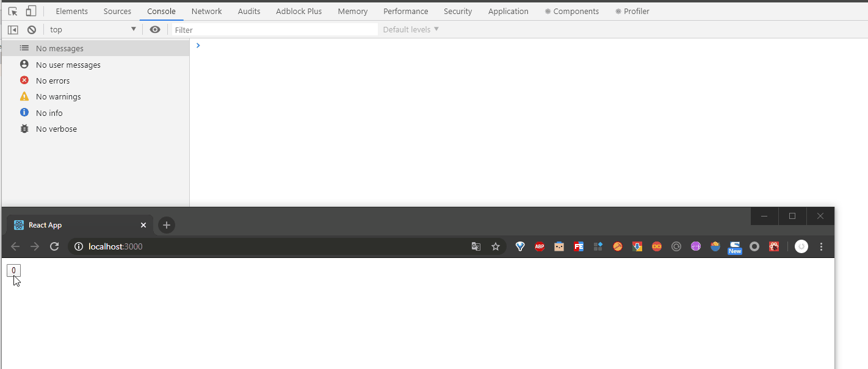This screenshot has width=868, height=369.
Task: Go forward in the browser
Action: [x=35, y=246]
